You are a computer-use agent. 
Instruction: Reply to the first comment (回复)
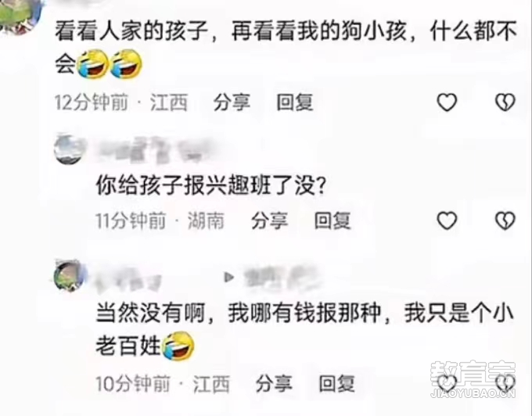click(294, 102)
